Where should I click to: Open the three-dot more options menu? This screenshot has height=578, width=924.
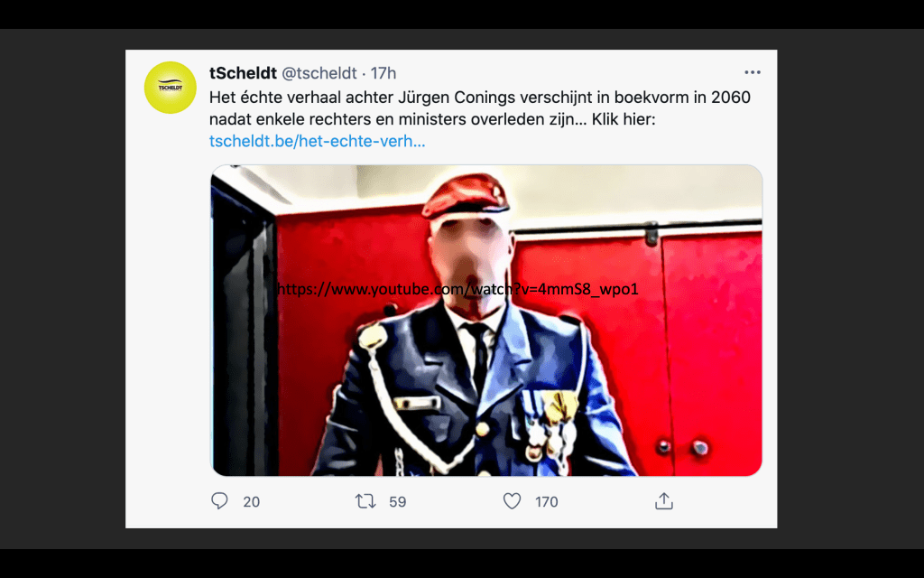[x=753, y=72]
